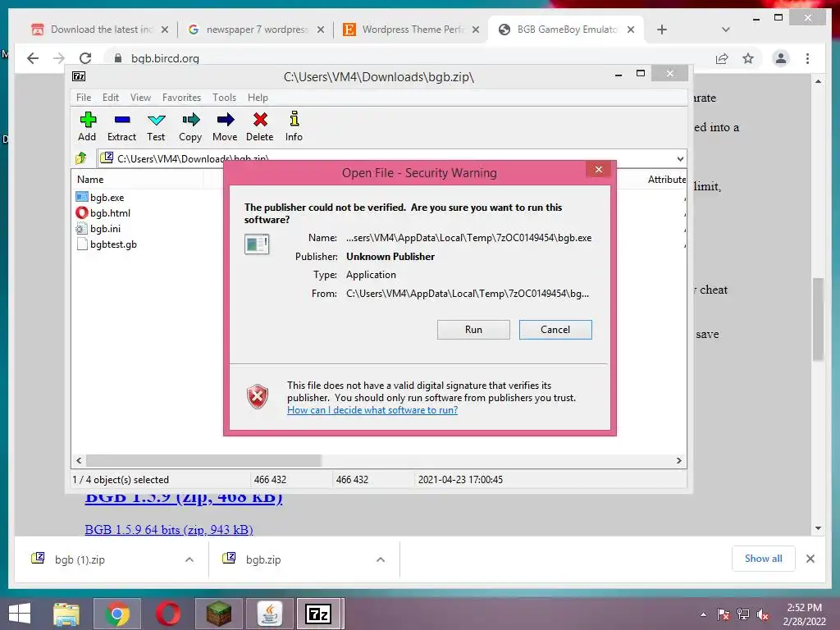840x630 pixels.
Task: Click Show all downloads
Action: point(764,559)
